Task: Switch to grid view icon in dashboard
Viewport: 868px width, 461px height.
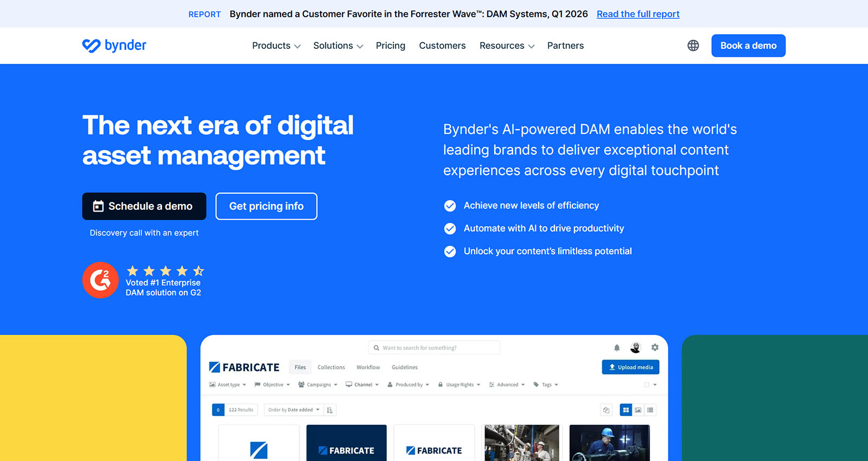Action: coord(626,410)
